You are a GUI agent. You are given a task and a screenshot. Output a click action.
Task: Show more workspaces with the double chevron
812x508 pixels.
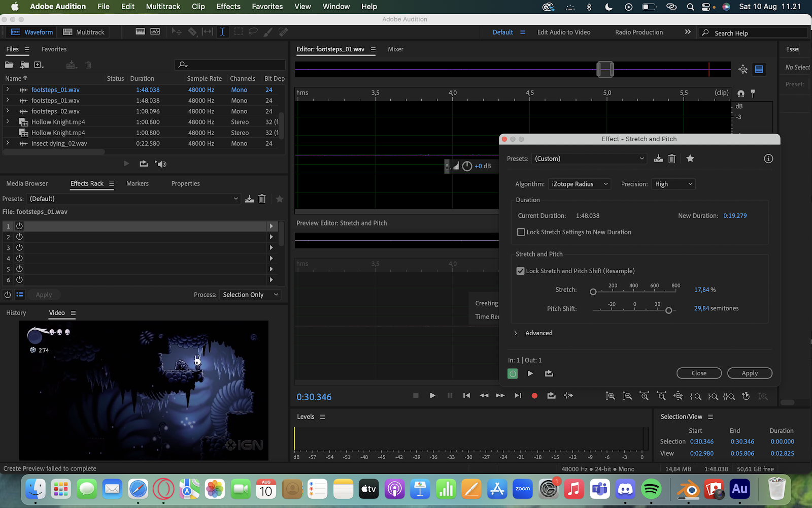click(x=688, y=31)
